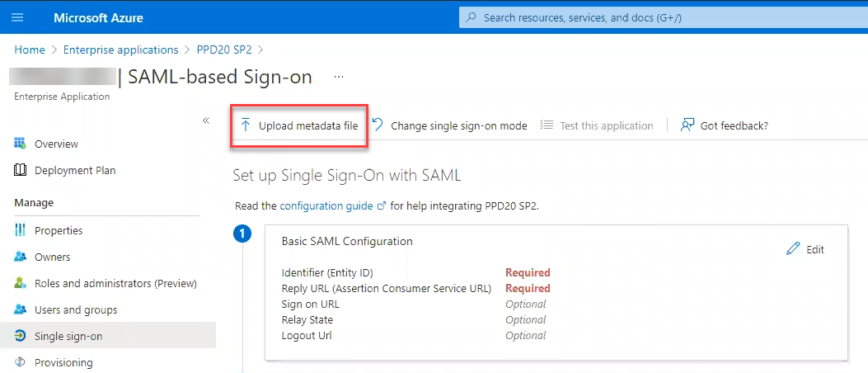Go to Users and groups
The width and height of the screenshot is (868, 373).
76,309
